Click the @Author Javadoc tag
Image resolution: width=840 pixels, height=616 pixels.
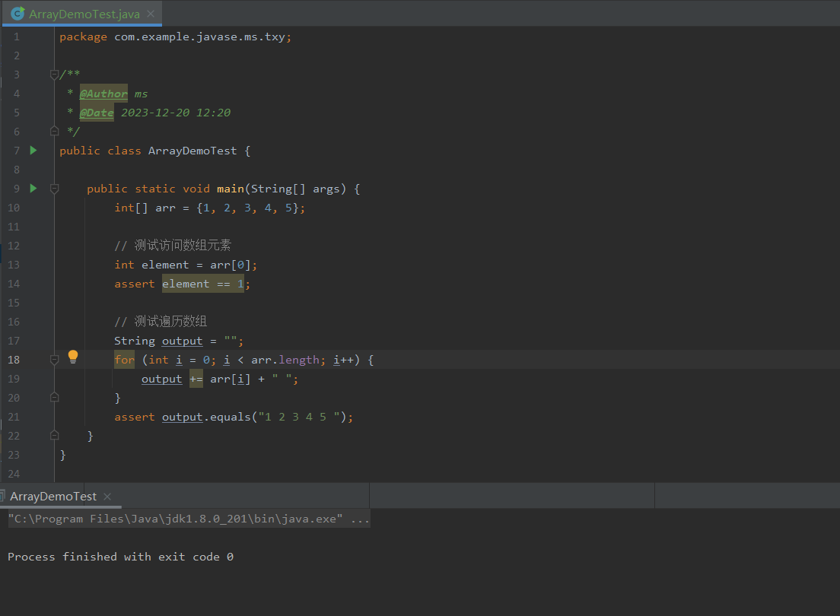point(103,94)
